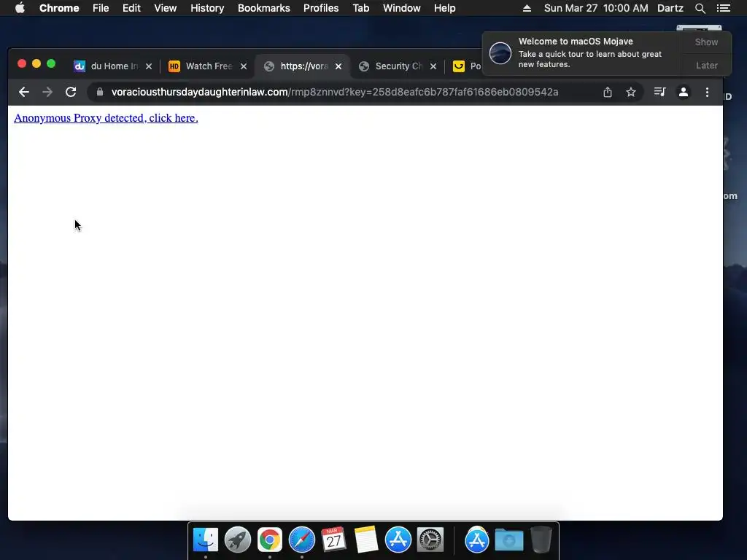Viewport: 747px width, 560px height.
Task: Click the date and time in menu bar
Action: coord(596,8)
